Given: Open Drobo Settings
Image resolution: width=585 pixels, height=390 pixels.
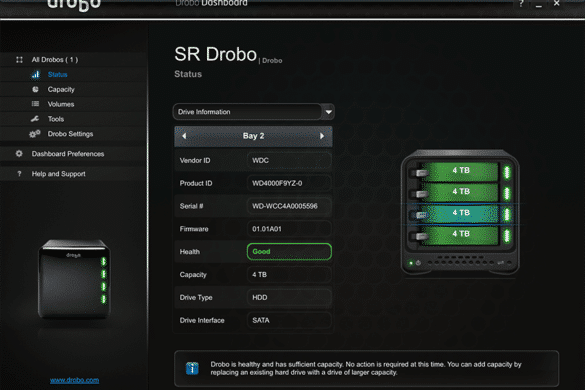Looking at the screenshot, I should (x=70, y=134).
